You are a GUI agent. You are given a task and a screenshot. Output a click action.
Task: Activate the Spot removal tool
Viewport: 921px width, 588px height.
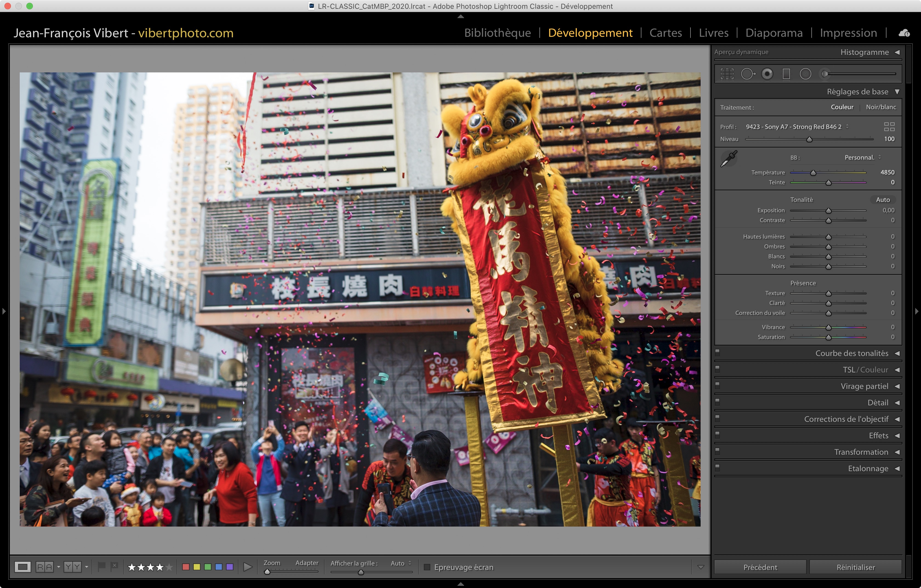tap(747, 74)
